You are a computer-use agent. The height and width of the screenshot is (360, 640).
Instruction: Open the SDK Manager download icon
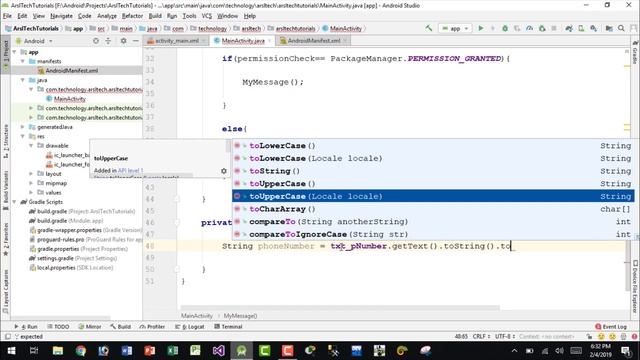593,28
